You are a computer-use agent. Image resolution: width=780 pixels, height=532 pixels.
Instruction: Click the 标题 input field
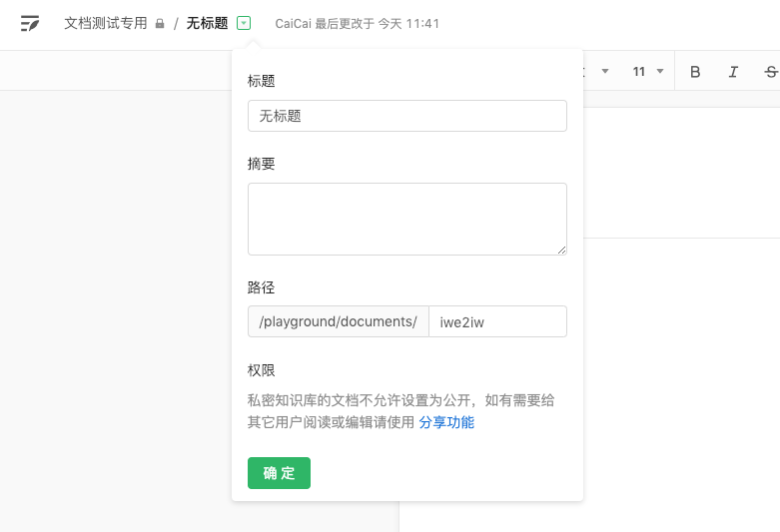click(x=406, y=116)
